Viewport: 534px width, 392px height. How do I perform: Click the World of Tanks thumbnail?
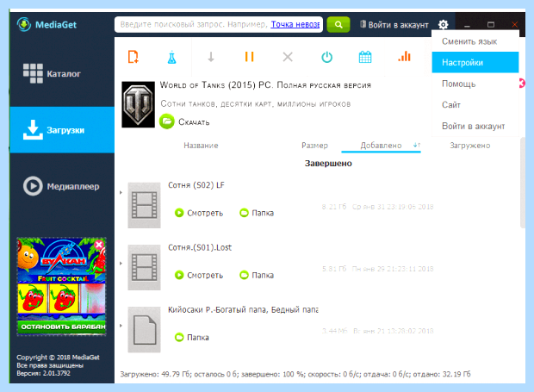[x=138, y=104]
